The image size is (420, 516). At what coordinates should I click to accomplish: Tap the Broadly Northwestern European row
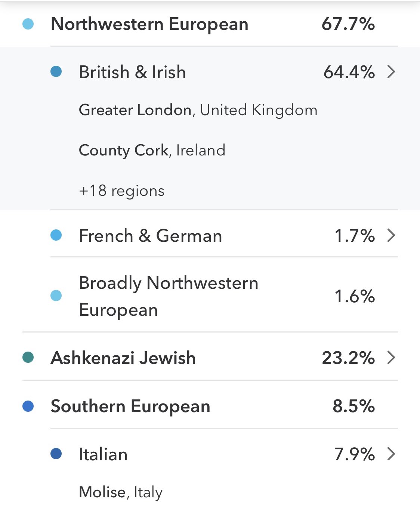pos(169,296)
